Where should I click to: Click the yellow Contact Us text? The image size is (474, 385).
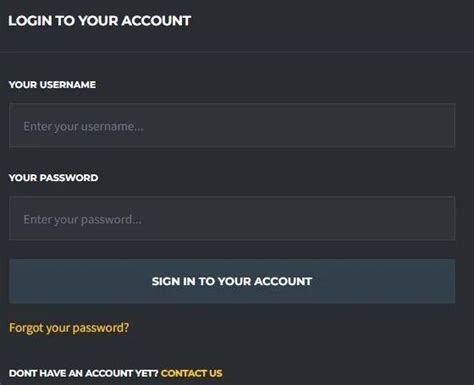(x=192, y=373)
